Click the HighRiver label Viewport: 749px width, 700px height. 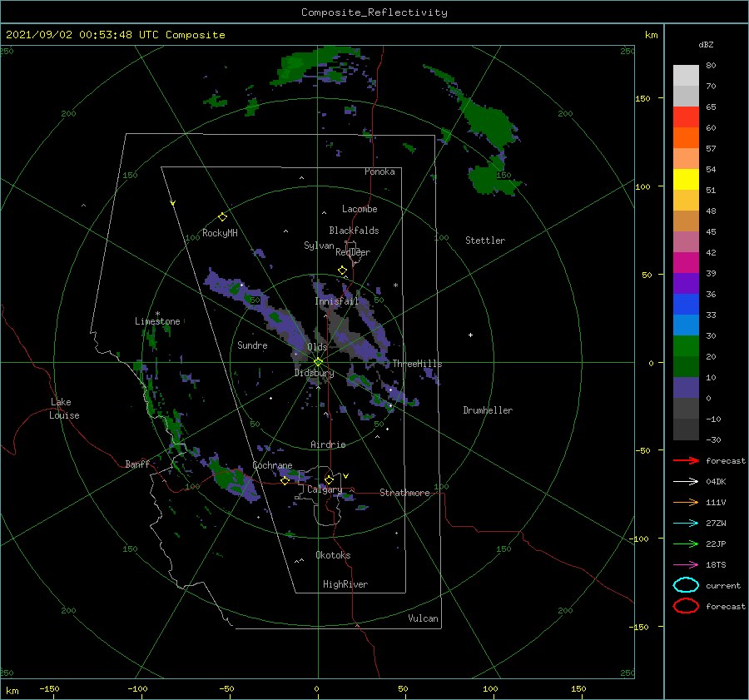(x=345, y=584)
